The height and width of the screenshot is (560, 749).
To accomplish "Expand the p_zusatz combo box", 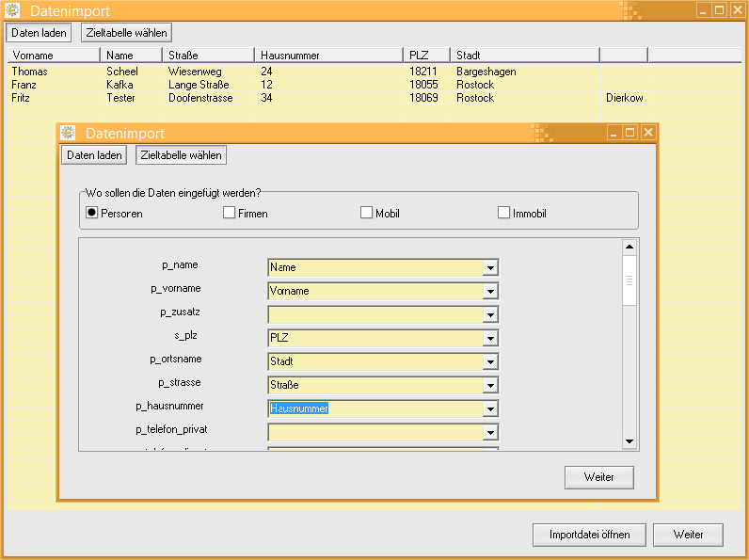I will pos(489,315).
